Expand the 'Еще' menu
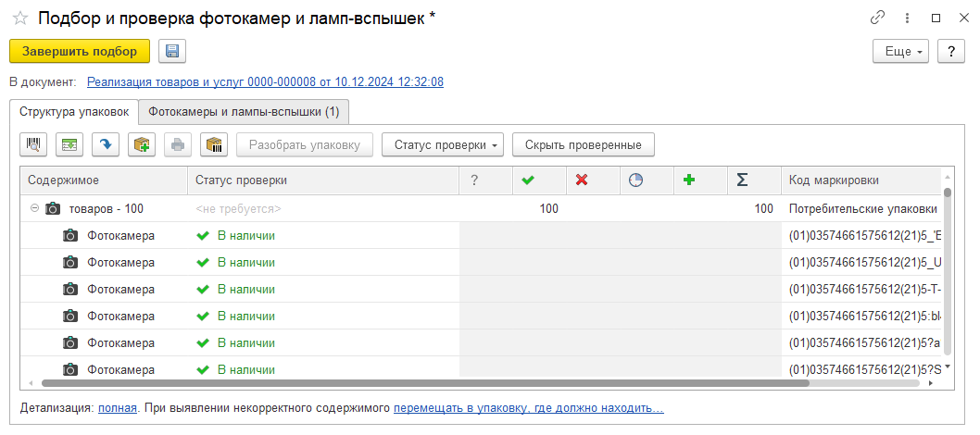 point(900,52)
